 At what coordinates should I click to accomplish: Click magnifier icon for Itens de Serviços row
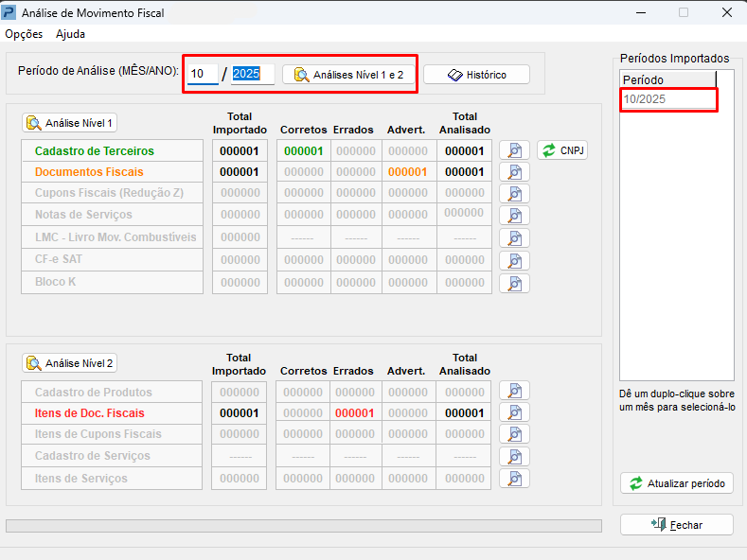click(x=514, y=479)
